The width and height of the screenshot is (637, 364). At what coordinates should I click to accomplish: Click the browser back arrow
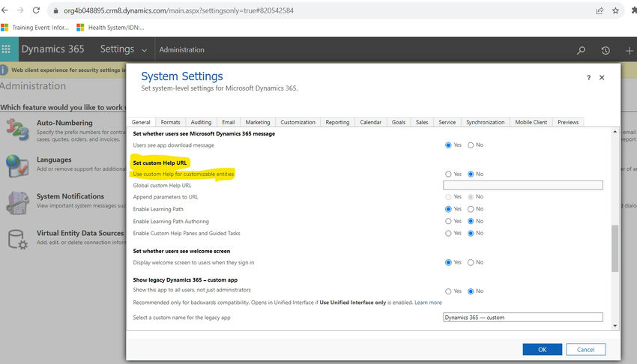coord(4,10)
